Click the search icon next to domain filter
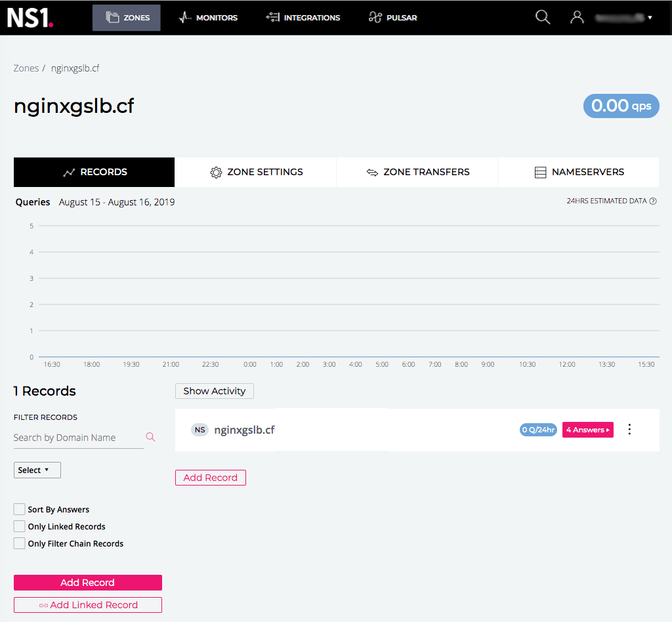The height and width of the screenshot is (622, 672). point(150,436)
